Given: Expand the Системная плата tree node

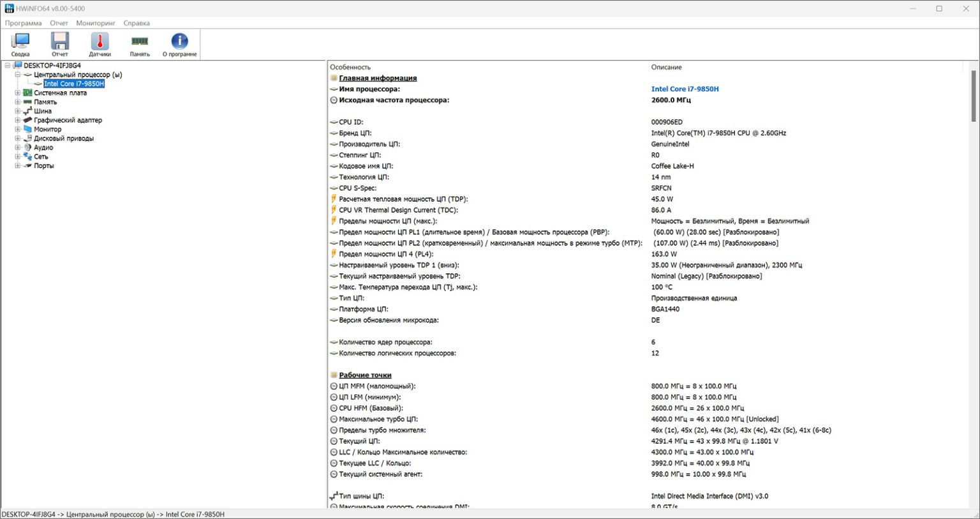Looking at the screenshot, I should tap(18, 93).
